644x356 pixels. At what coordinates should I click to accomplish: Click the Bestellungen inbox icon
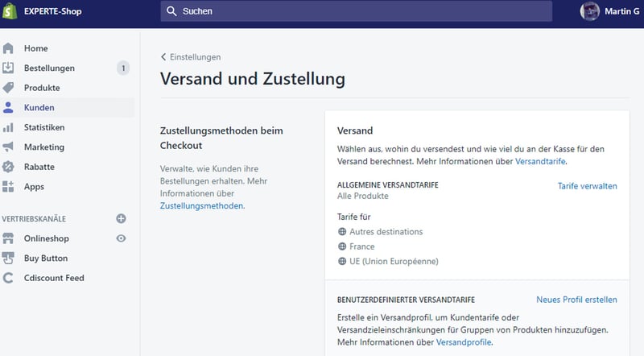(x=9, y=68)
